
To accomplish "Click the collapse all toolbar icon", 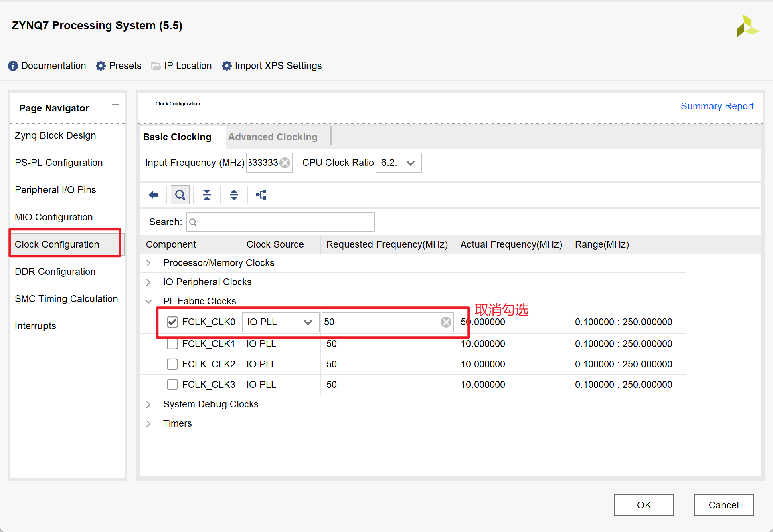I will click(x=207, y=195).
